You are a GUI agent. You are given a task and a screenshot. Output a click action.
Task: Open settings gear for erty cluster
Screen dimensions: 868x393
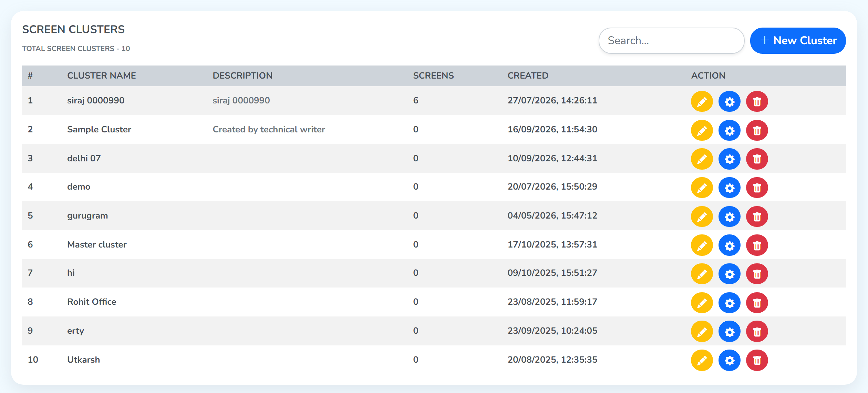pyautogui.click(x=729, y=331)
